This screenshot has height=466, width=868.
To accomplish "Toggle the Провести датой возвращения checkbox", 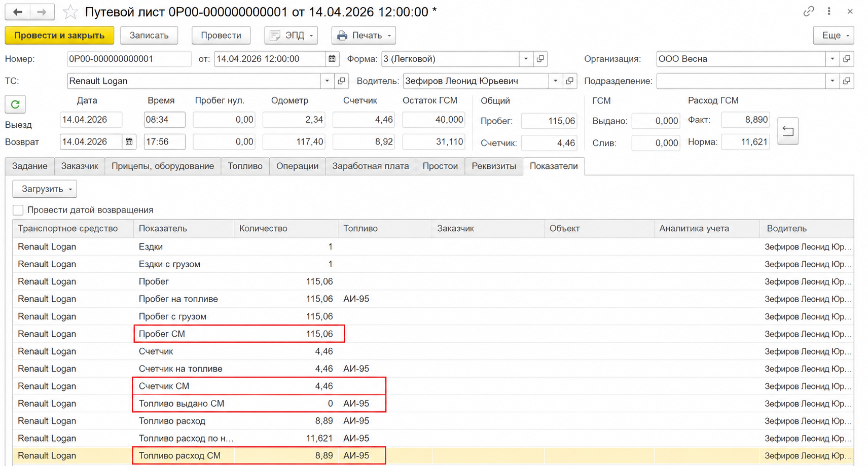I will coord(18,210).
